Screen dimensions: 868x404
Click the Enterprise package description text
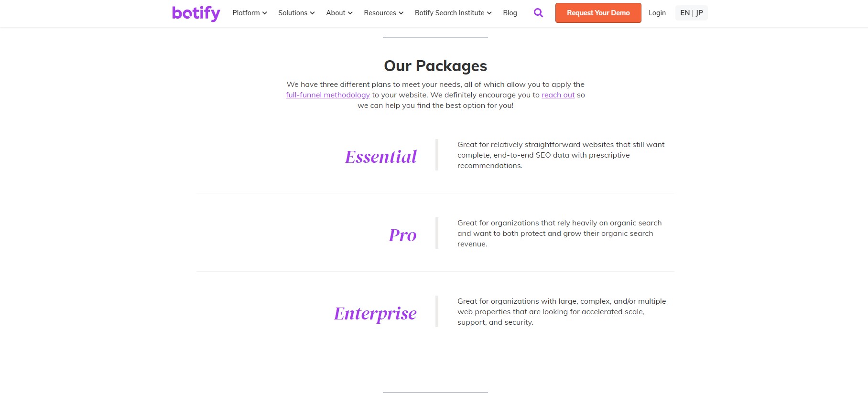click(x=562, y=312)
